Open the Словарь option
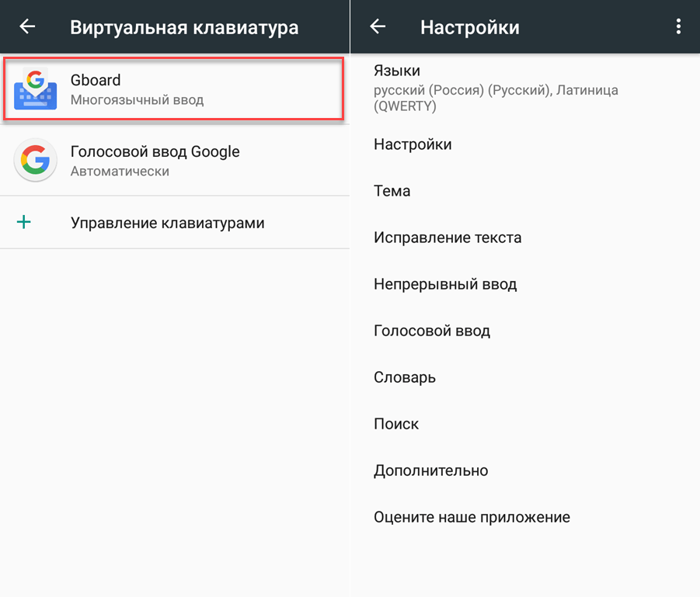Viewport: 700px width, 597px height. (405, 377)
